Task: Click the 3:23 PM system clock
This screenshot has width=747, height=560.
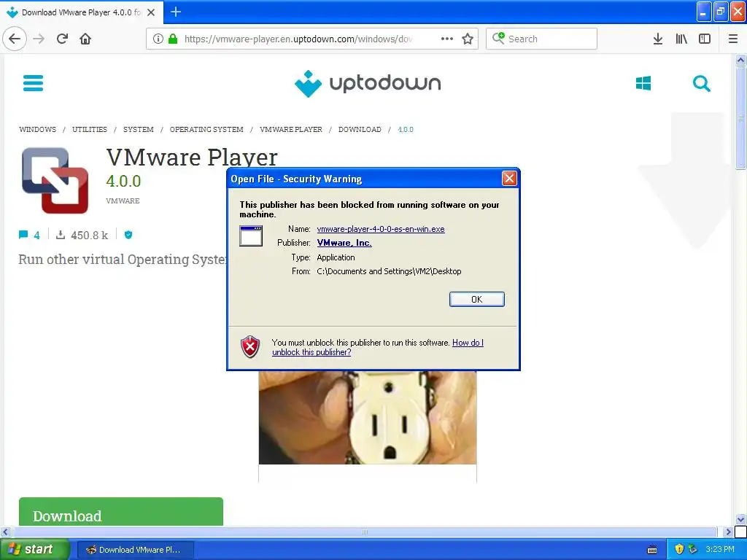Action: point(720,550)
